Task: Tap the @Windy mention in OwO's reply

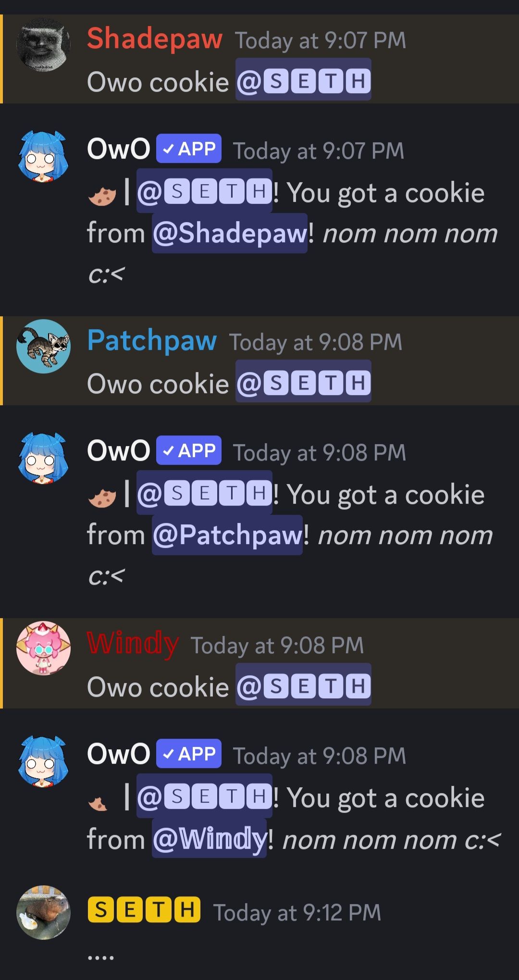Action: [x=209, y=839]
